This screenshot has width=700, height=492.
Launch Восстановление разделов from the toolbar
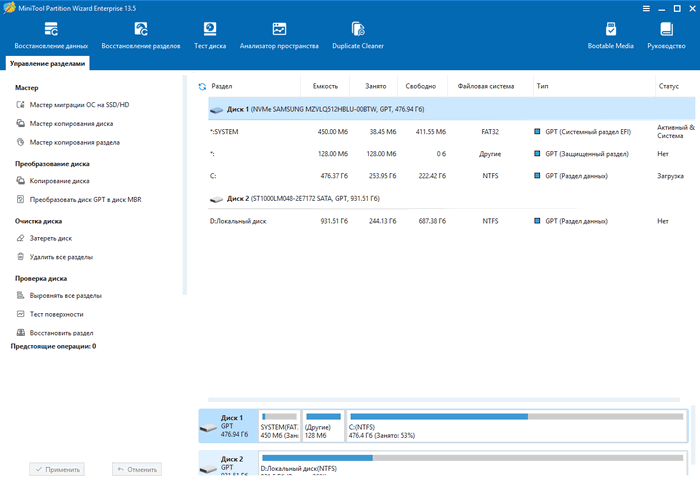pyautogui.click(x=139, y=35)
